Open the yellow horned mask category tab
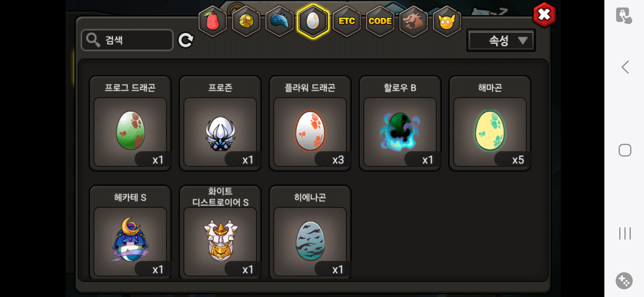The width and height of the screenshot is (644, 297). 447,21
